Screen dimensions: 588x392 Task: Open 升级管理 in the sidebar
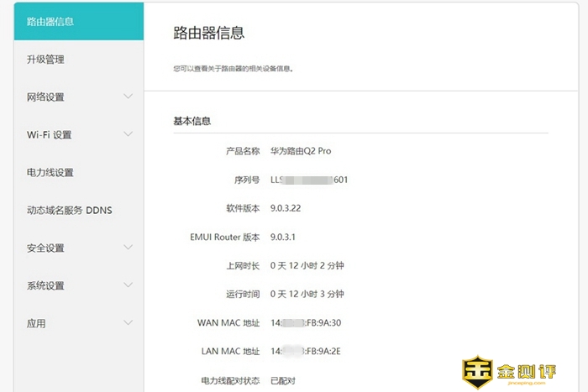click(45, 60)
